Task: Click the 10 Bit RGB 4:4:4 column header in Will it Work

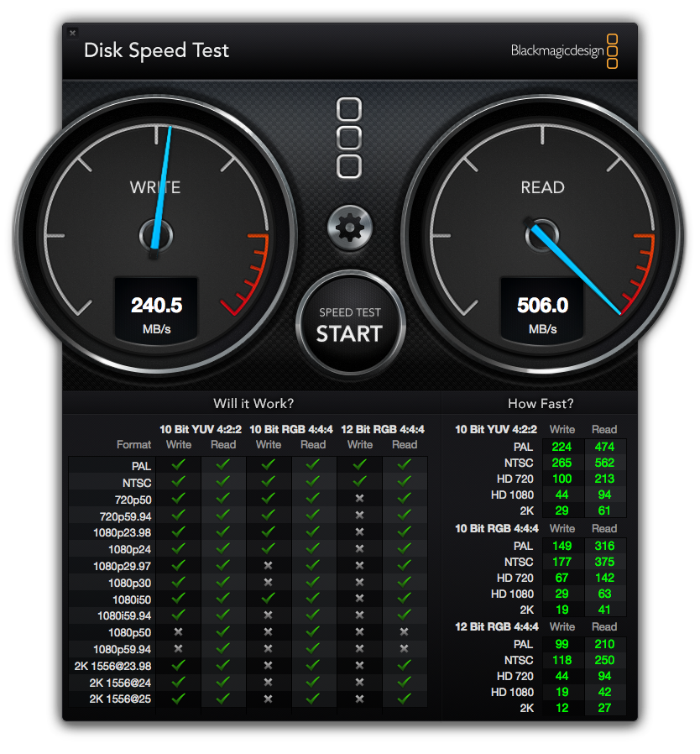Action: [291, 429]
